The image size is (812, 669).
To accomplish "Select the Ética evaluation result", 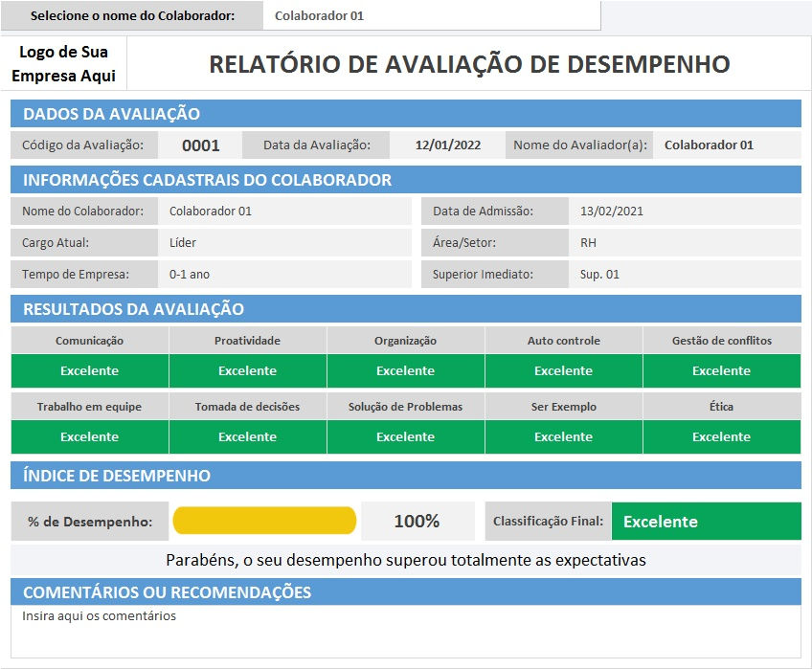I will tap(721, 437).
